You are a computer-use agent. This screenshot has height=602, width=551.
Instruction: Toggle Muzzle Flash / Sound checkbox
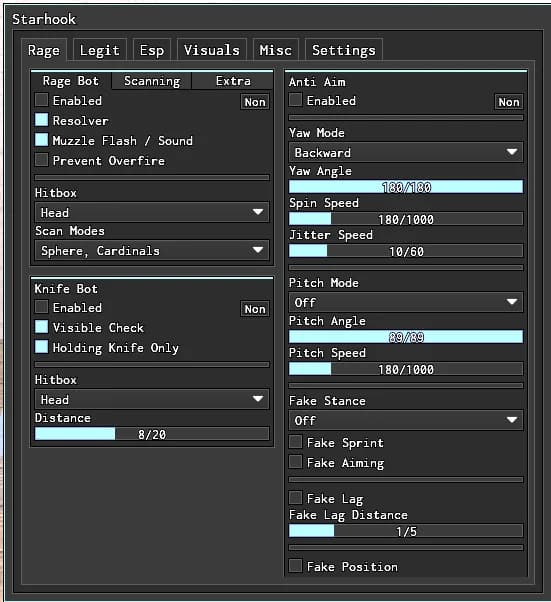pyautogui.click(x=41, y=140)
